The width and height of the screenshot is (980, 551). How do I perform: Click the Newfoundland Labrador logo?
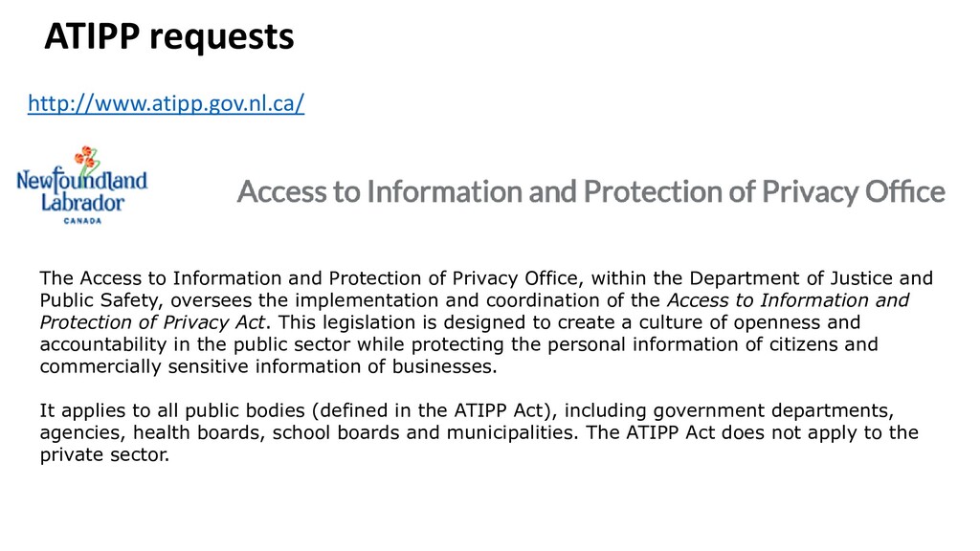tap(82, 186)
